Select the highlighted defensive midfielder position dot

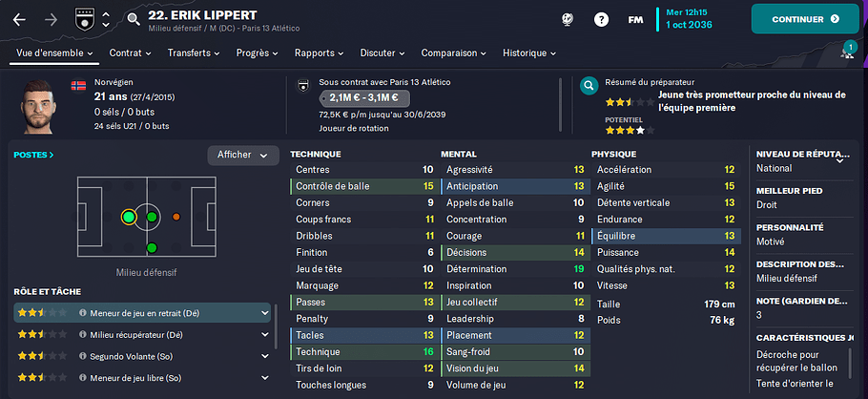pyautogui.click(x=129, y=217)
